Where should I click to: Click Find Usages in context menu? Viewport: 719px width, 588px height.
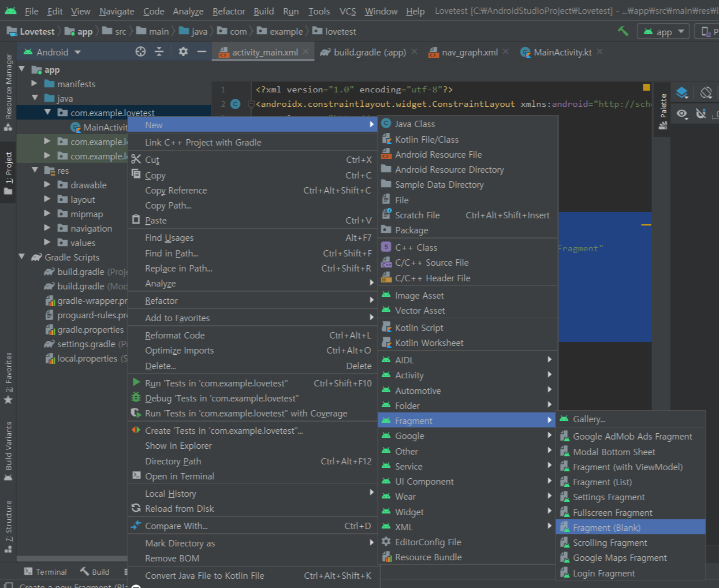click(252, 237)
